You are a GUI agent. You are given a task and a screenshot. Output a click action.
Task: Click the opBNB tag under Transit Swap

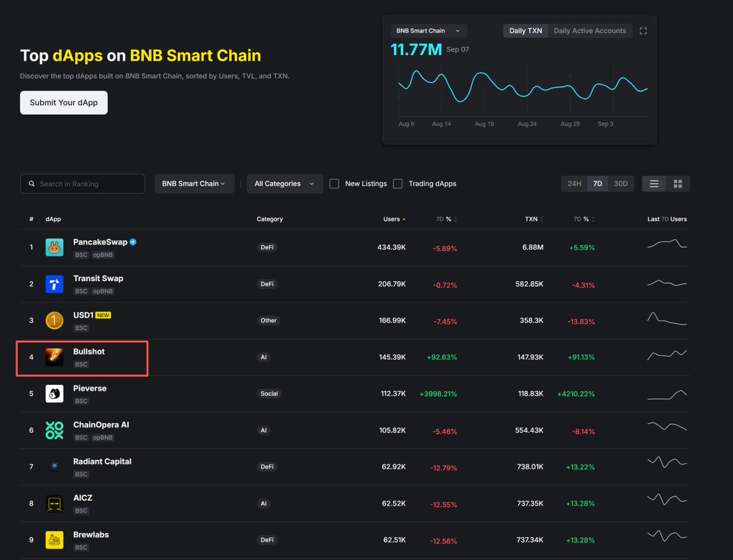(x=103, y=291)
